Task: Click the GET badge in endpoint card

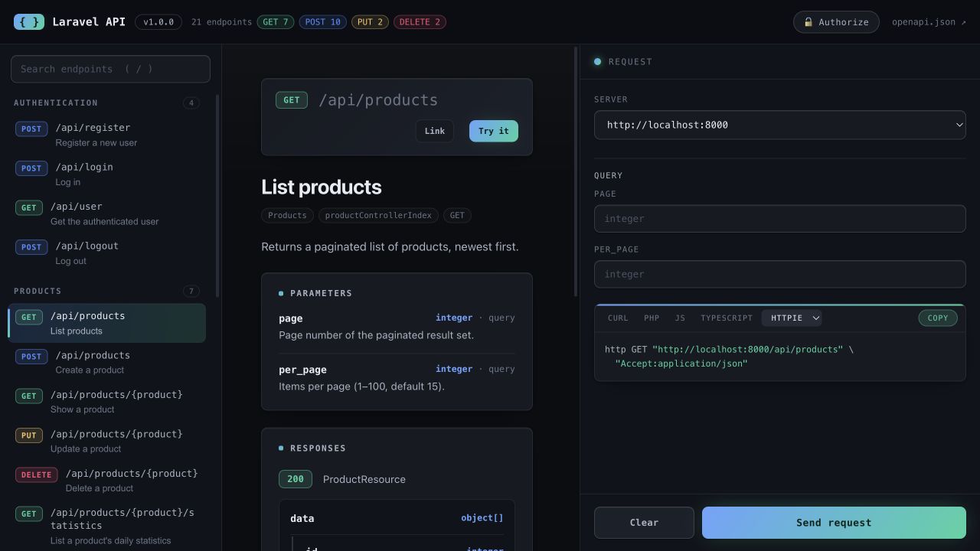Action: (x=292, y=100)
